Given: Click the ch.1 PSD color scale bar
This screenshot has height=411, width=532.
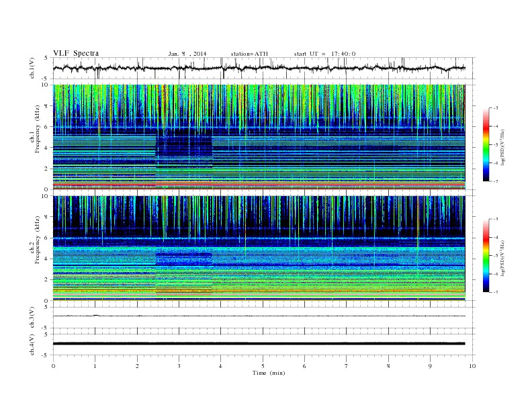Looking at the screenshot, I should coord(486,145).
